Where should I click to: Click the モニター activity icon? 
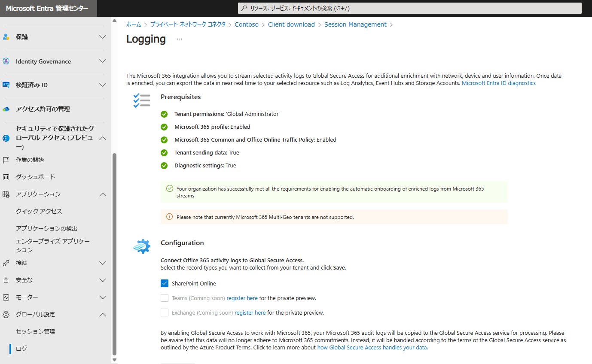tap(6, 297)
